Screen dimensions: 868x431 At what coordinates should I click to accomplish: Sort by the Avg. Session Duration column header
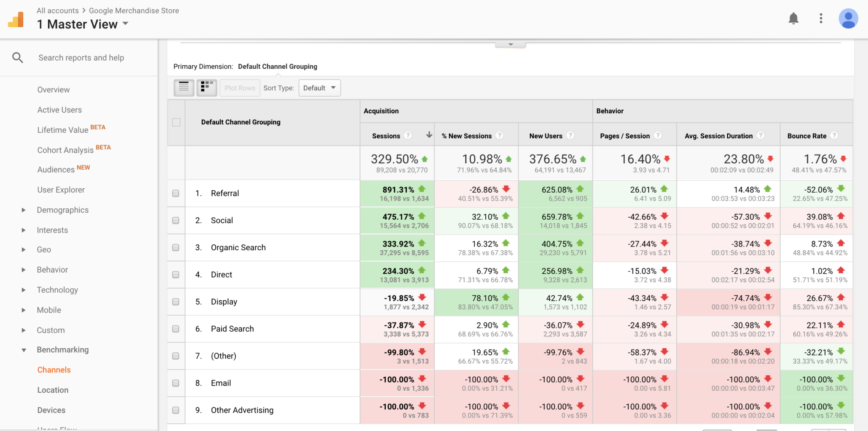point(719,136)
